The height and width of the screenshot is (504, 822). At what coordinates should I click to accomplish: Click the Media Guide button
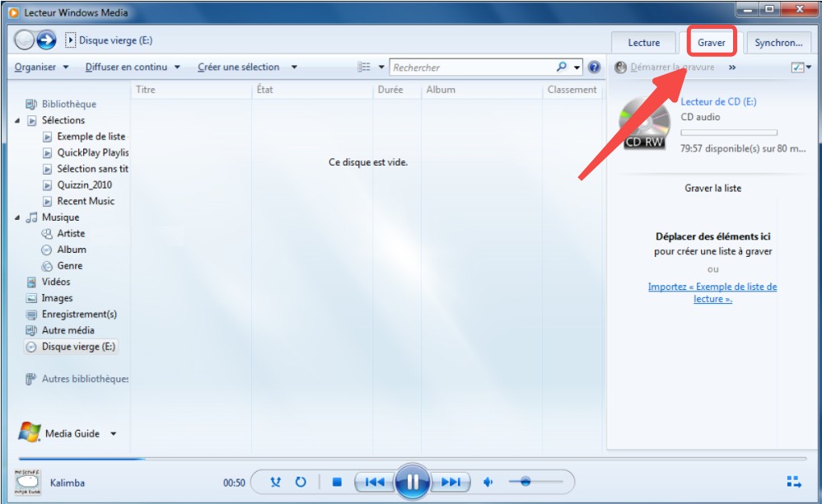click(58, 432)
